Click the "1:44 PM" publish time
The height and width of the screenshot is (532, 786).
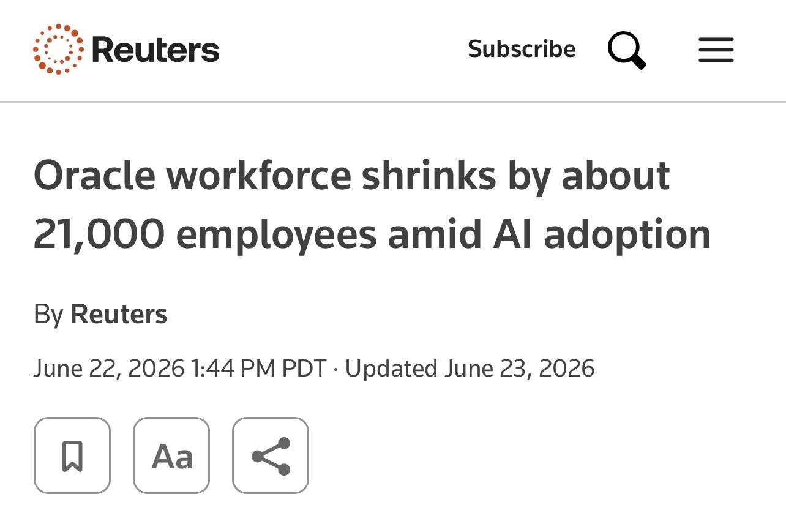[x=233, y=369]
